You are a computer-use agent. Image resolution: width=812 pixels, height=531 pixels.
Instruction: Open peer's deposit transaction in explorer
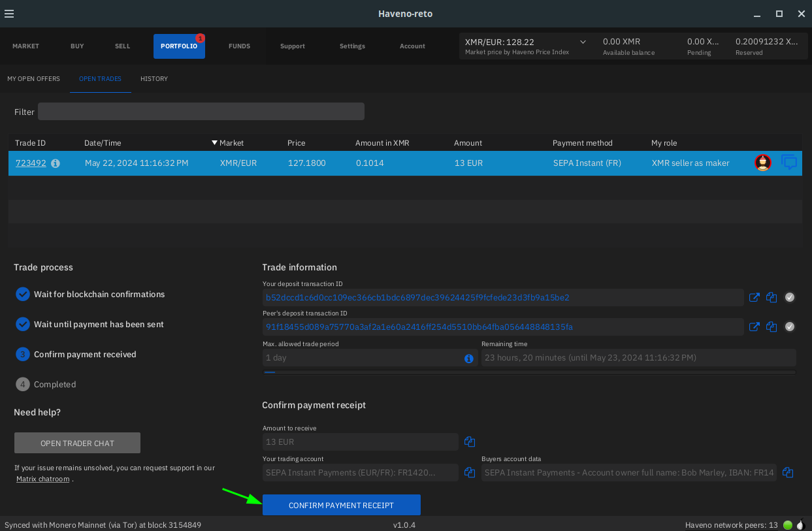click(x=755, y=327)
